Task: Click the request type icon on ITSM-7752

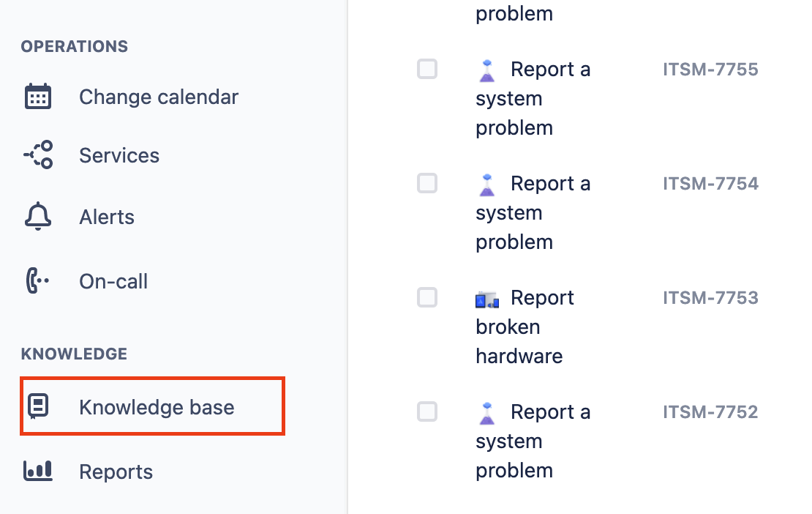Action: tap(486, 411)
